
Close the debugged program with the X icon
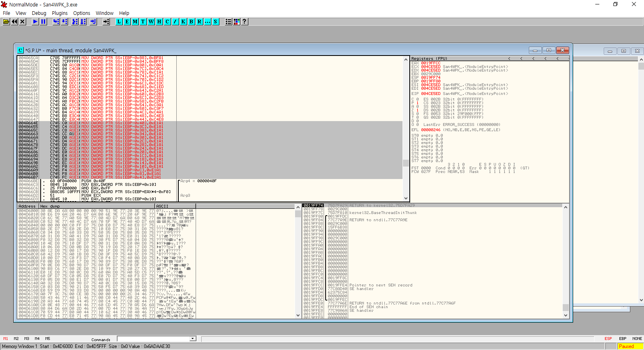pos(23,22)
